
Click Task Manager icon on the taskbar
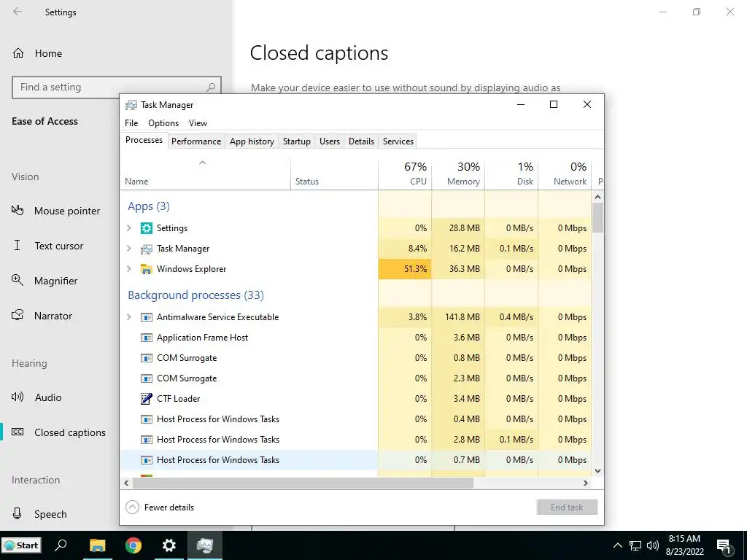click(x=205, y=545)
